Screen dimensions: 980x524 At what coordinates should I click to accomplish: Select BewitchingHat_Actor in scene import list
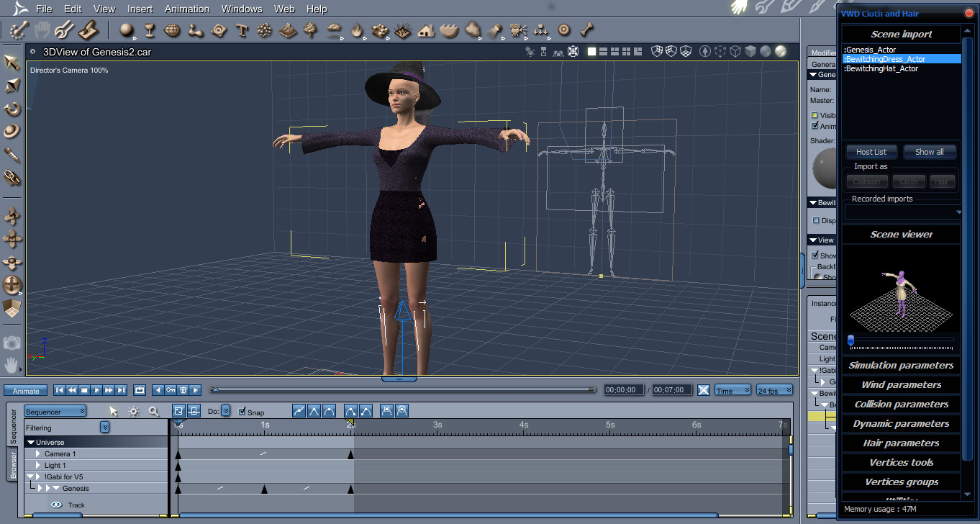(x=881, y=68)
